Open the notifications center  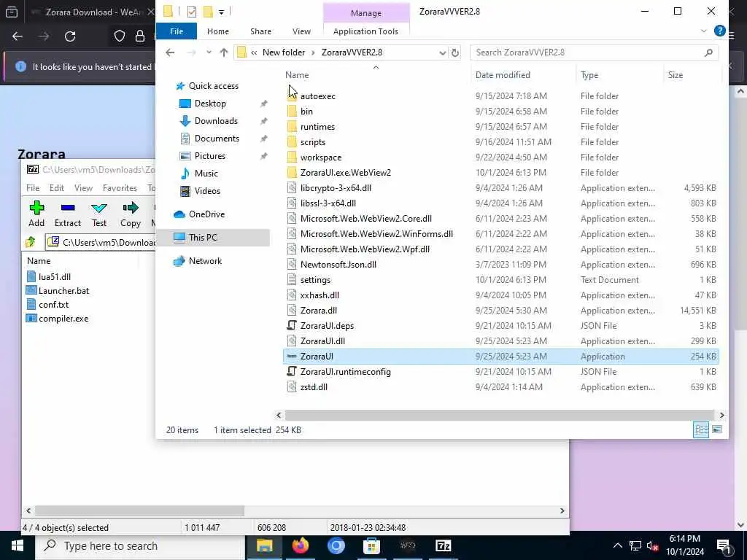tap(724, 546)
